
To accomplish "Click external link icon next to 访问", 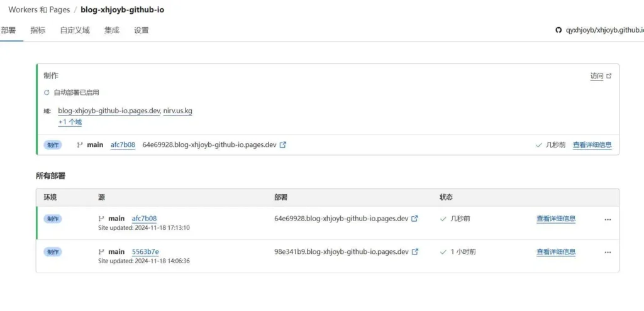I will point(608,76).
